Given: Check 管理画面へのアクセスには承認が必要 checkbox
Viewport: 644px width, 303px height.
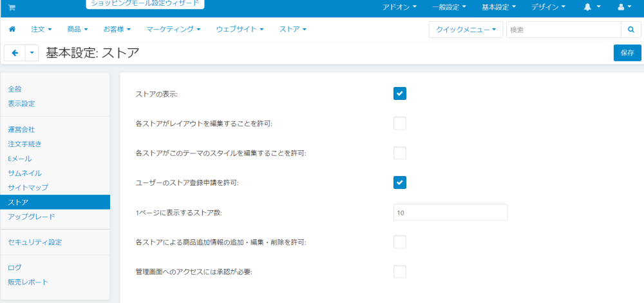Looking at the screenshot, I should [x=400, y=271].
